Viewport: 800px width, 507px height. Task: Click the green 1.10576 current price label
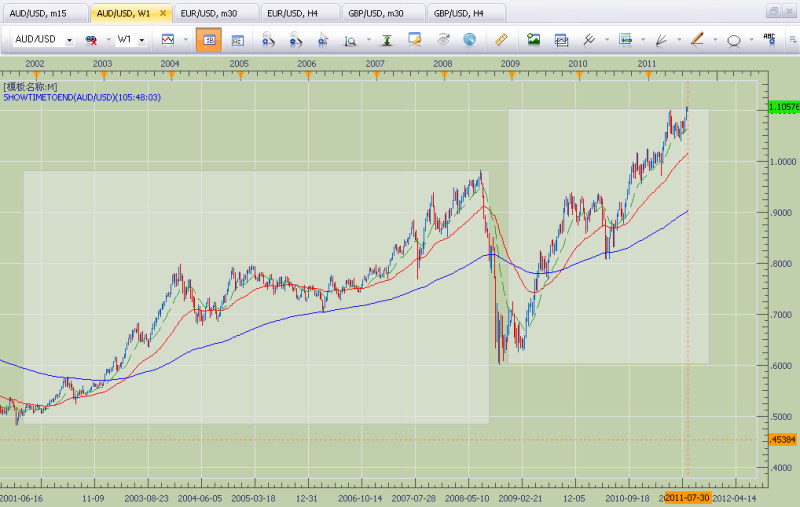[784, 107]
